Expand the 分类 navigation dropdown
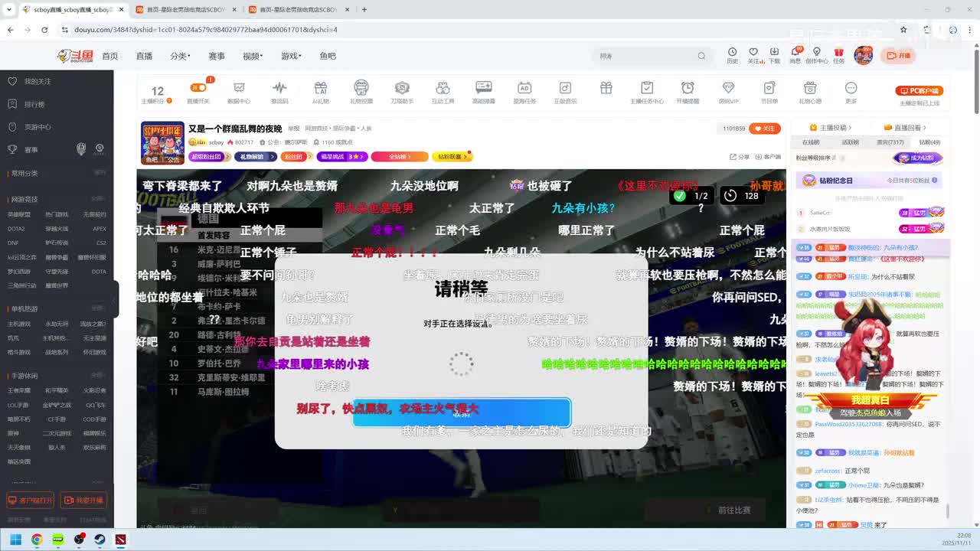The width and height of the screenshot is (980, 551). pyautogui.click(x=179, y=56)
